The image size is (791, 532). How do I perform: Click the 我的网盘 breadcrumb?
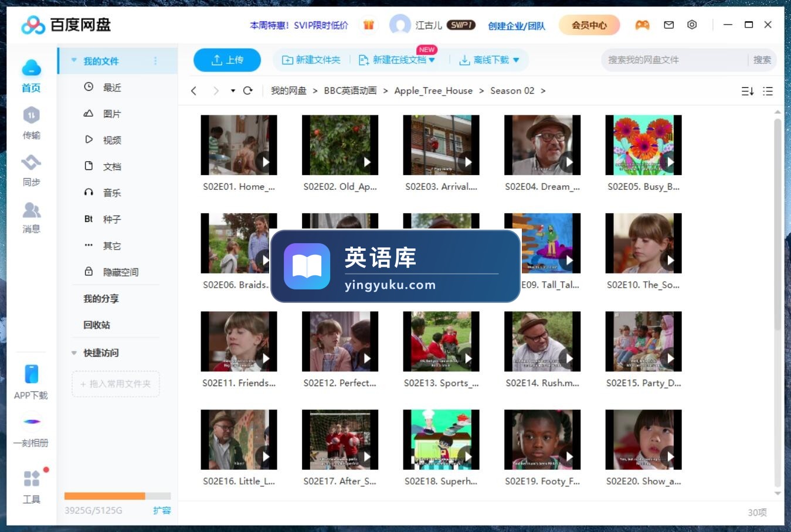point(288,91)
